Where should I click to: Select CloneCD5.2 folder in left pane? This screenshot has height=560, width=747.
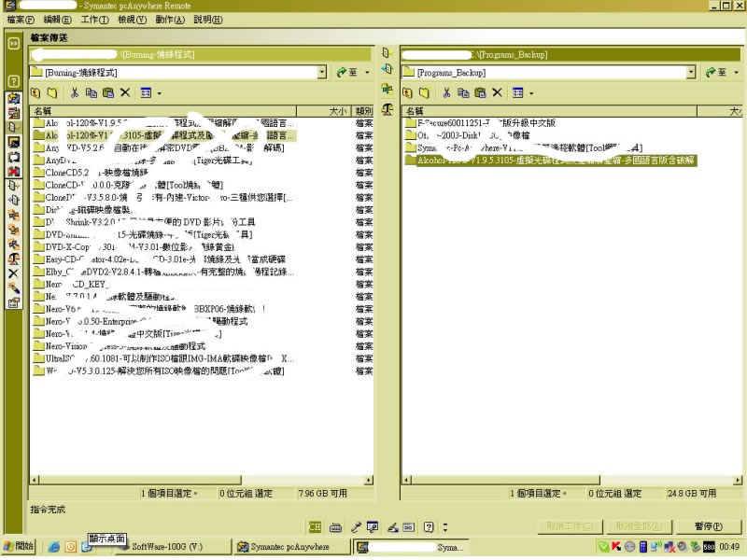(x=91, y=173)
